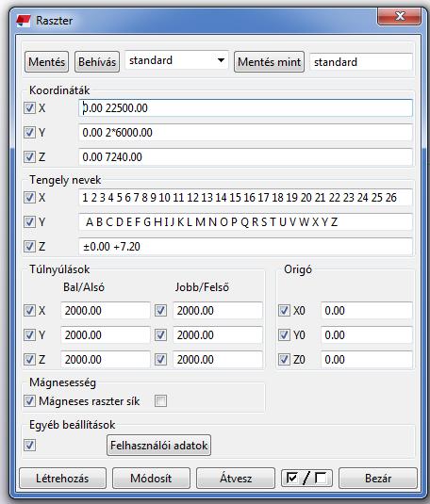Click the Módosít button
This screenshot has width=430, height=504.
point(151,479)
